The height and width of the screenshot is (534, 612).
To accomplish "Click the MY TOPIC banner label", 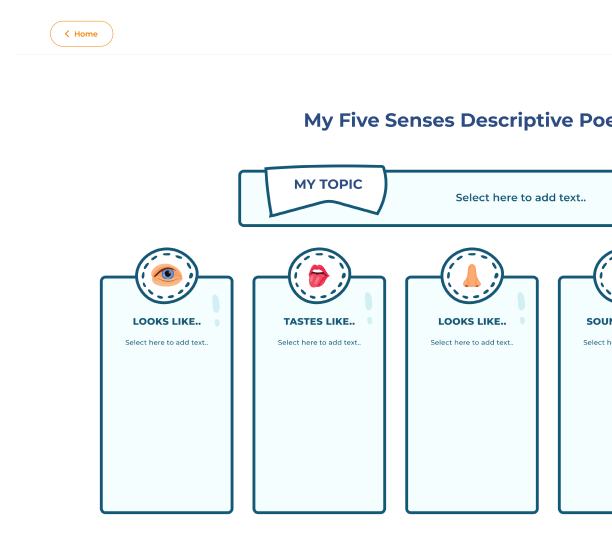I will (x=328, y=184).
